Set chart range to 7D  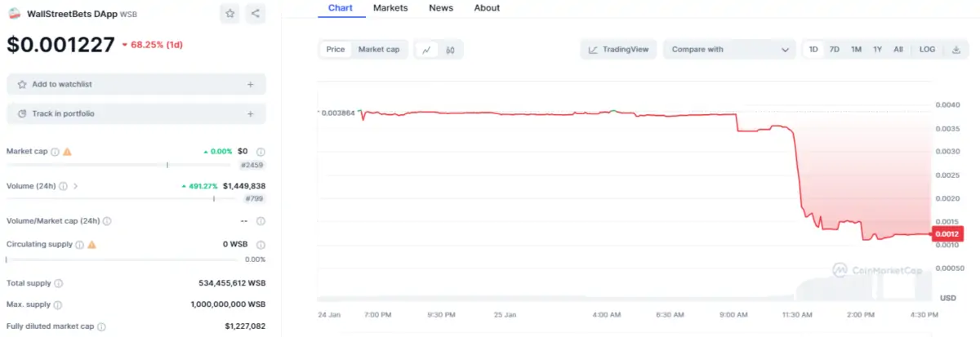[834, 50]
